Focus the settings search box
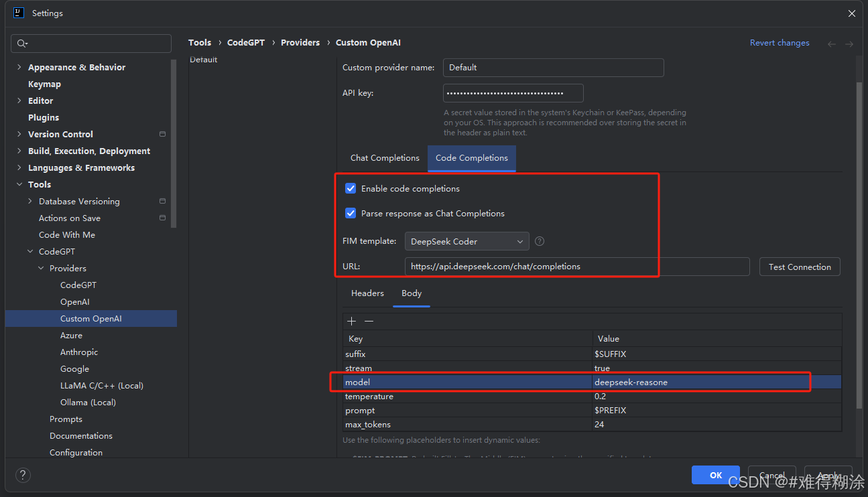 [x=91, y=44]
